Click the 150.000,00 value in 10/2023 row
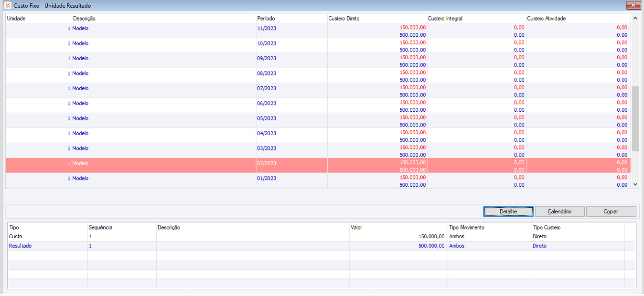 (412, 42)
